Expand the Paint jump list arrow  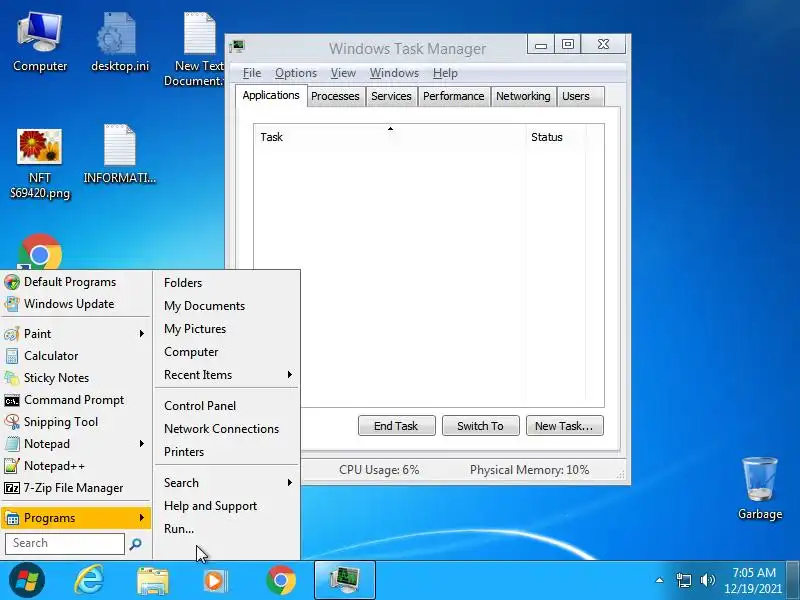(x=142, y=334)
